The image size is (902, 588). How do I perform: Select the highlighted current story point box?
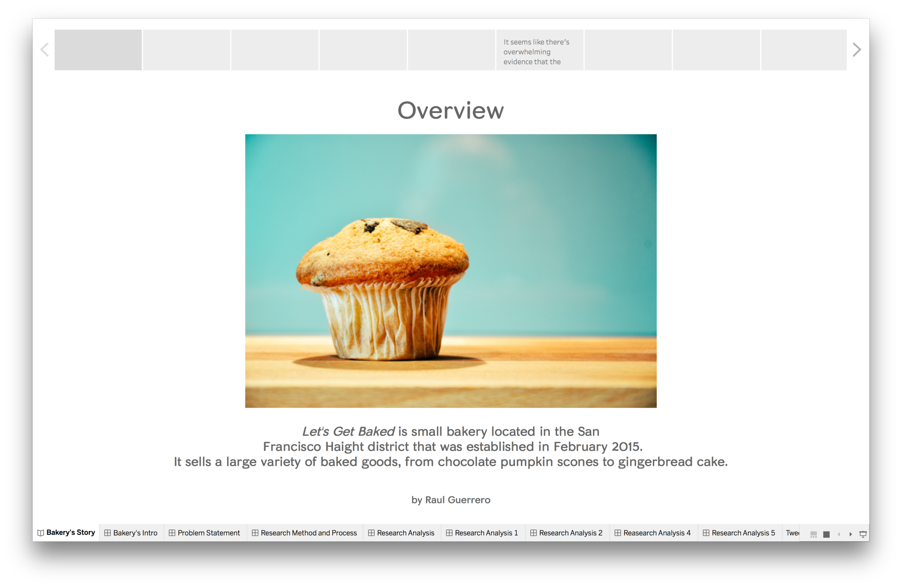pos(98,50)
